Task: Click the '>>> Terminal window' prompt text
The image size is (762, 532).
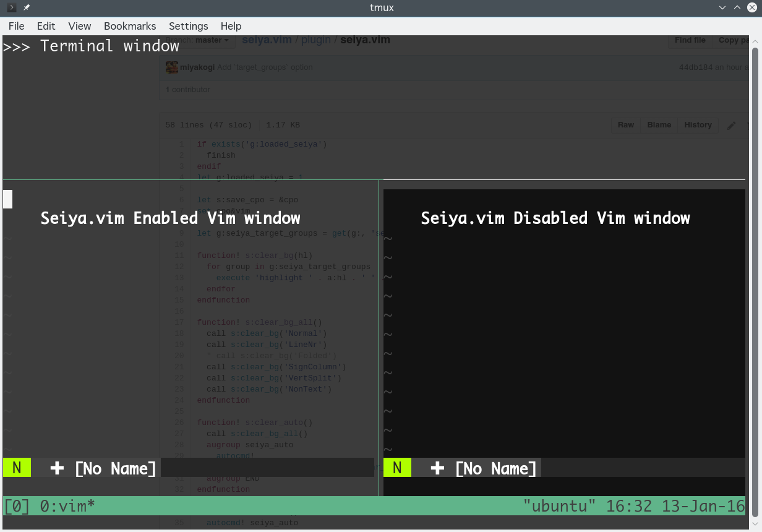Action: point(92,46)
